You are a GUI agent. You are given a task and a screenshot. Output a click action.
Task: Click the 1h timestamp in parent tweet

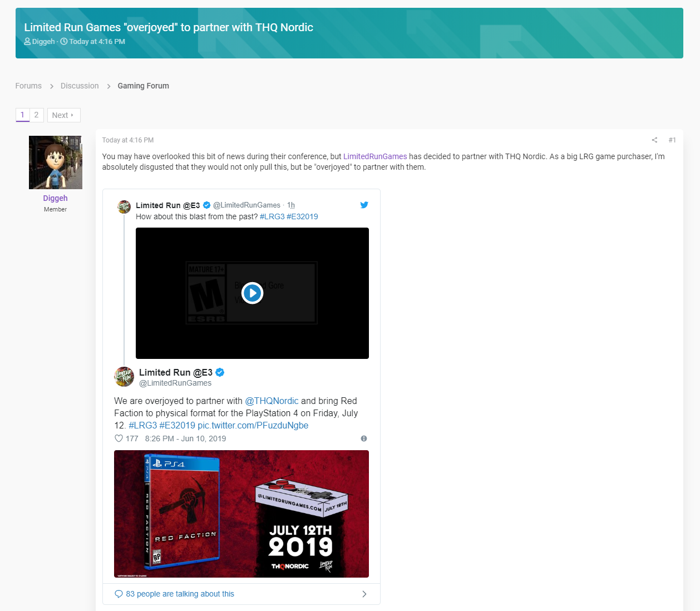coord(291,205)
